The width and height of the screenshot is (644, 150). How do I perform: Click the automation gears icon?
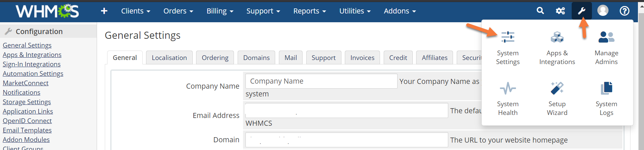[x=560, y=11]
